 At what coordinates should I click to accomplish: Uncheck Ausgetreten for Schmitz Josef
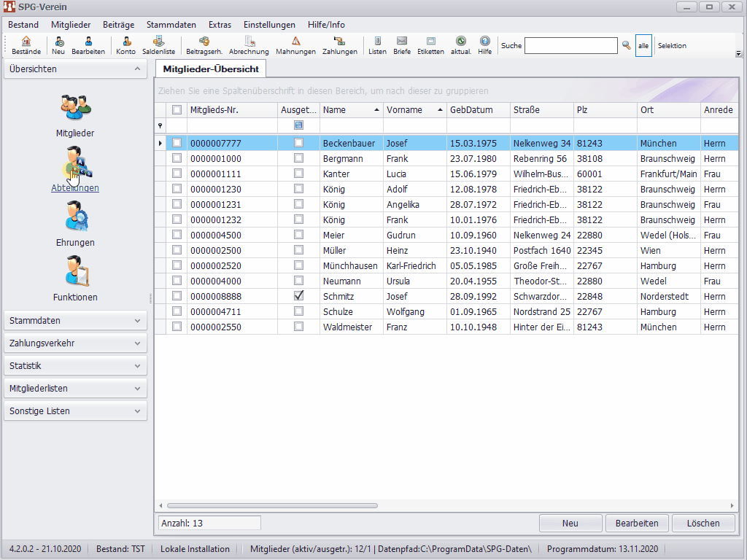coord(298,296)
